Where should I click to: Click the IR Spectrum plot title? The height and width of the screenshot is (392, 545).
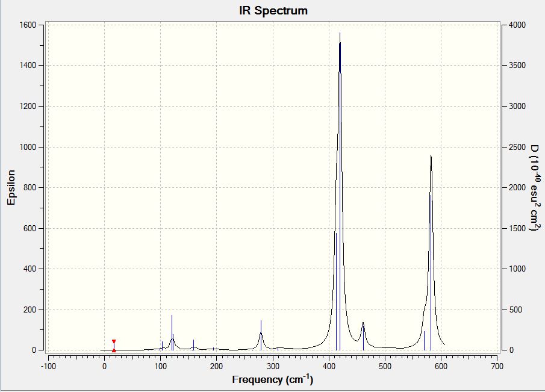point(273,10)
